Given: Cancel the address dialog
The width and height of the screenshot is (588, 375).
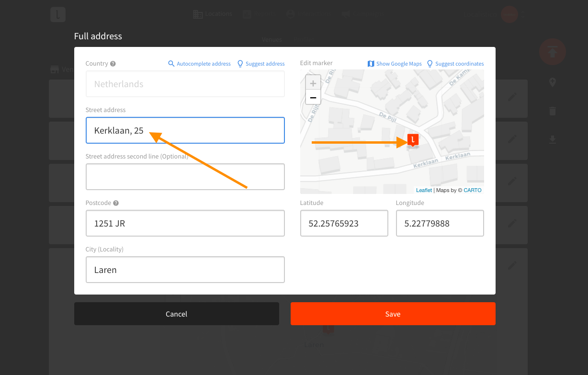Looking at the screenshot, I should [x=176, y=314].
